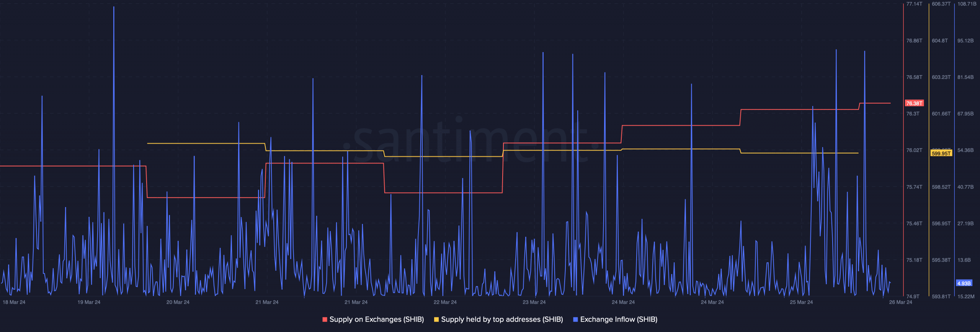Click the 601.66T axis label
Image resolution: width=980 pixels, height=332 pixels.
coord(941,114)
